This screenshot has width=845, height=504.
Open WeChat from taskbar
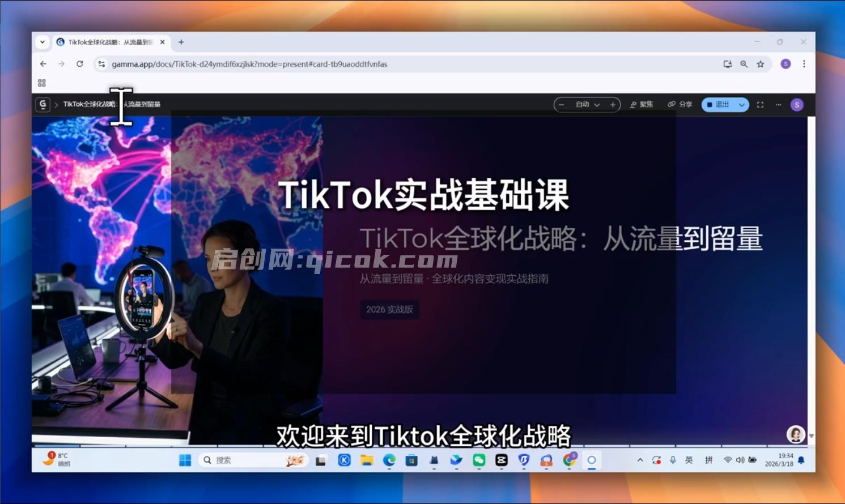[x=479, y=460]
